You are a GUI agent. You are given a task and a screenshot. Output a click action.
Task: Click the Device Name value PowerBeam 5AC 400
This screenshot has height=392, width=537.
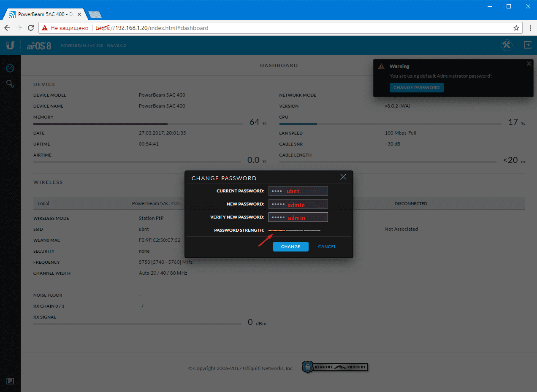click(162, 106)
